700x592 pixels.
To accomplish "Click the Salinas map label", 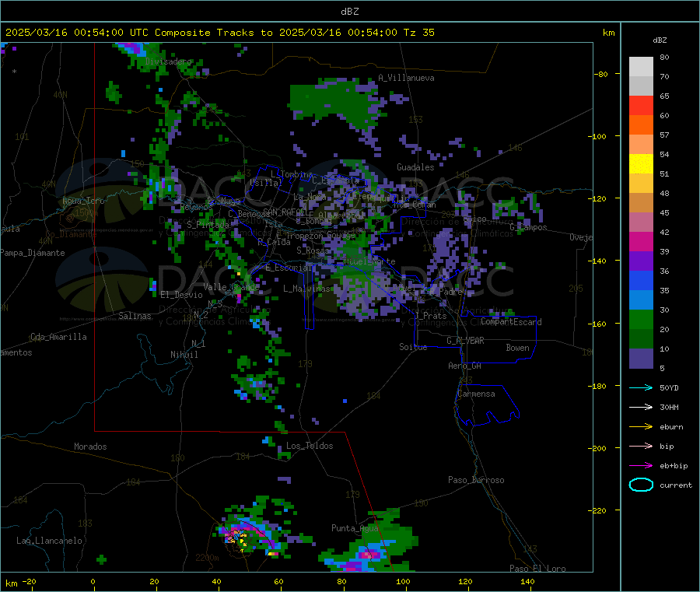I will (135, 316).
